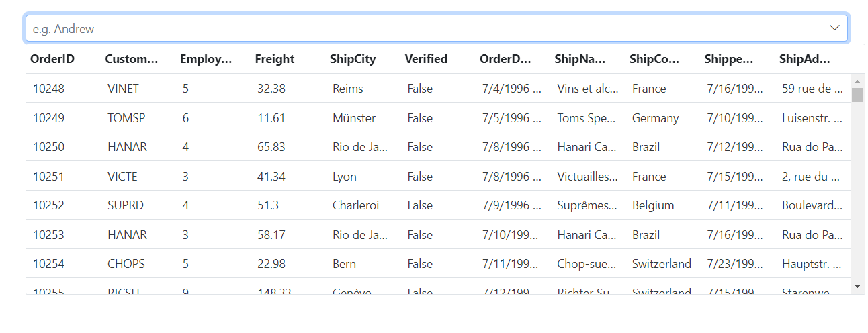Click the Münster ship city cell
The height and width of the screenshot is (333, 868).
tap(354, 118)
